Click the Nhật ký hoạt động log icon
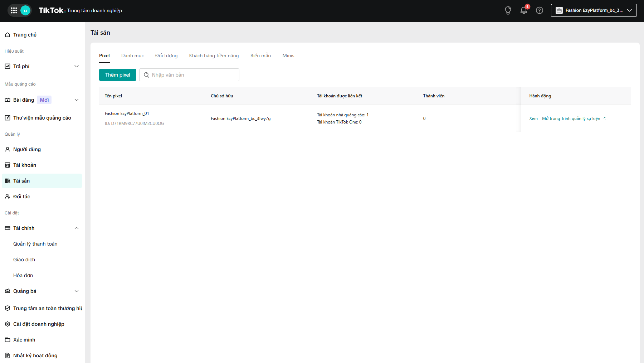 coord(8,355)
